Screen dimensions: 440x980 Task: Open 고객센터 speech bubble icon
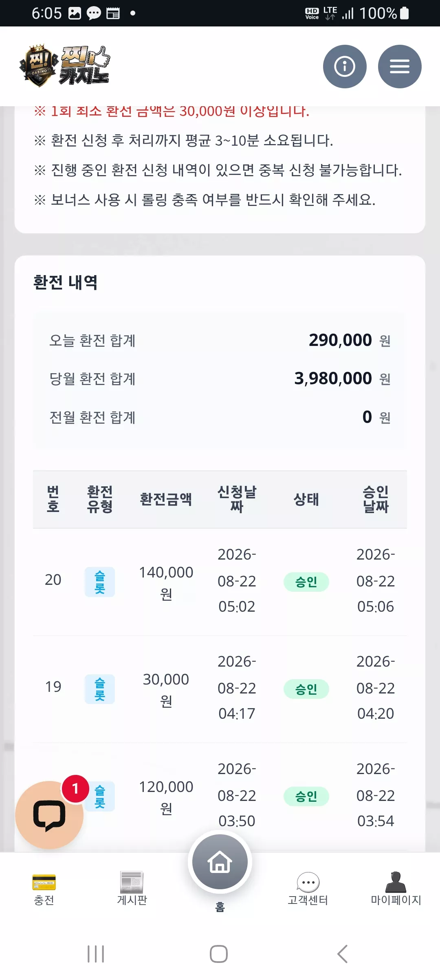308,889
